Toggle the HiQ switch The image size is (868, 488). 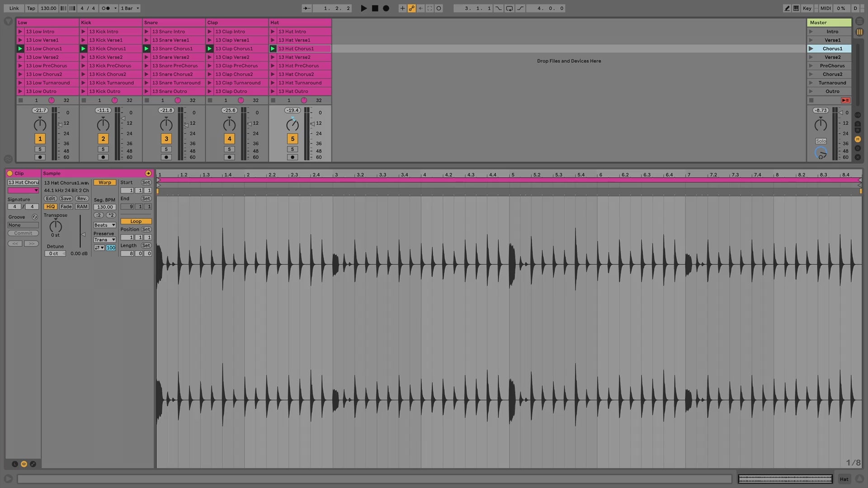[x=51, y=207]
